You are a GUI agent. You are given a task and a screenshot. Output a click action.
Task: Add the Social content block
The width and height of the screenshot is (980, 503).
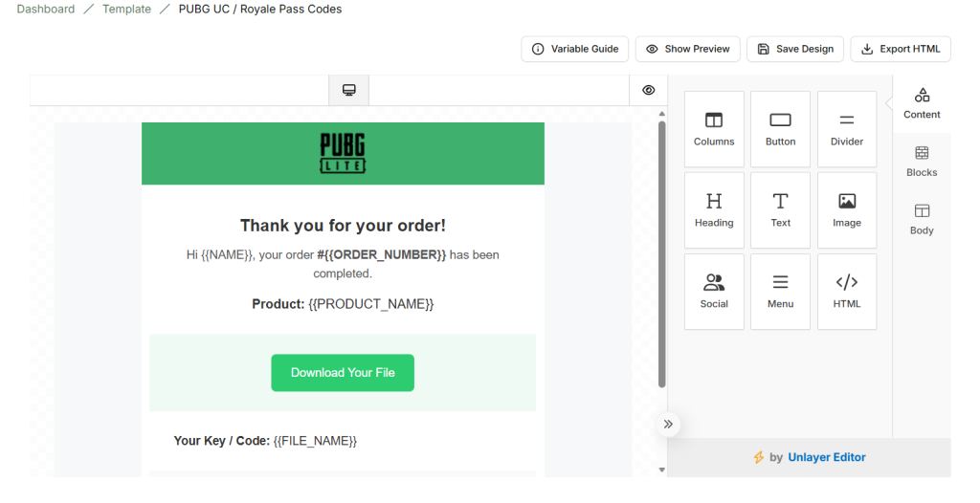[714, 292]
